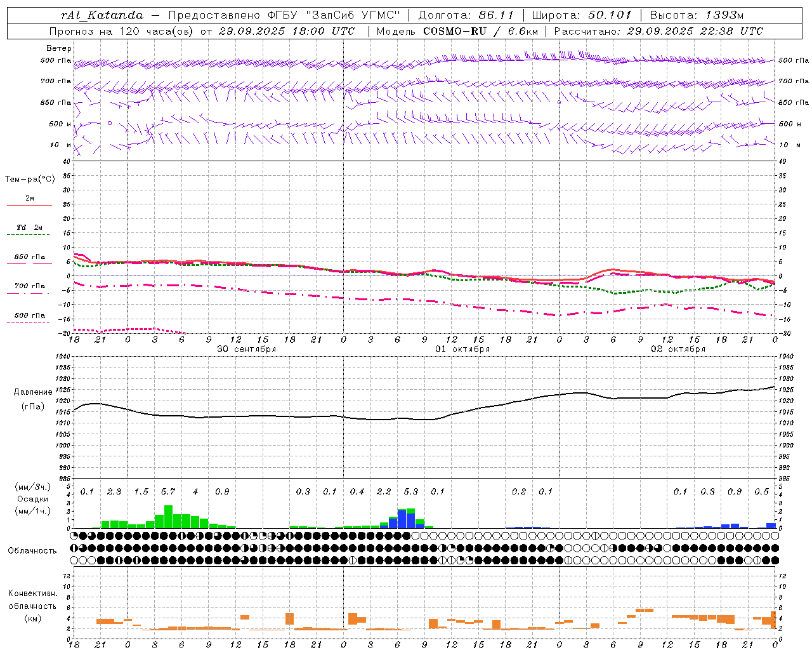Screen dimensions: 812x650
Task: Click the '700 гПа' temperature legend entry
Action: [30, 286]
